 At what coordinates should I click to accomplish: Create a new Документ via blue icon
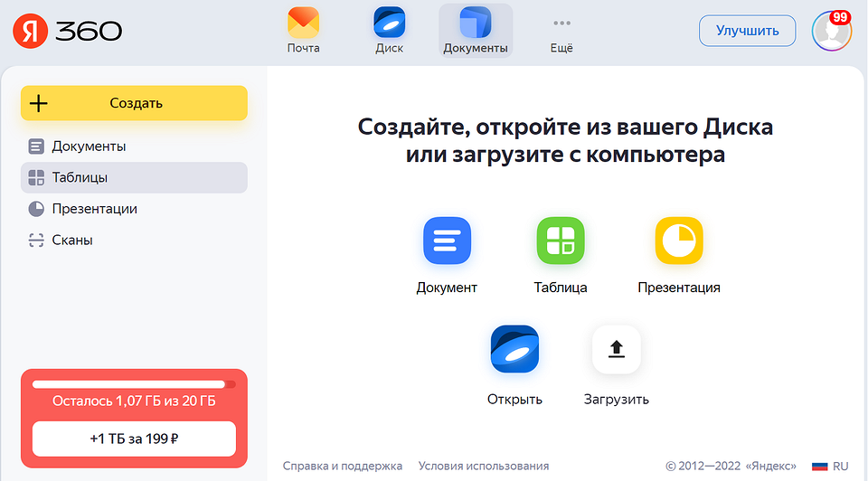(x=447, y=240)
